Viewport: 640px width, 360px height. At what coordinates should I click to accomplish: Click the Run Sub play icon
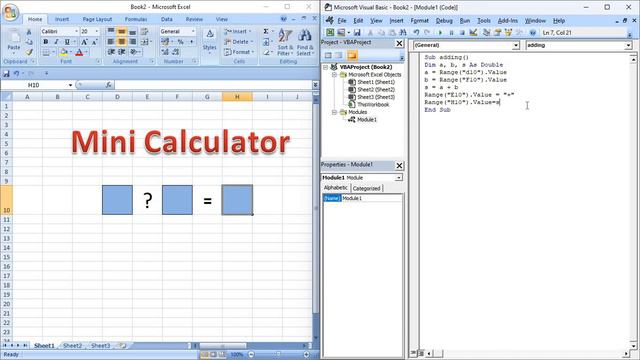pos(440,32)
